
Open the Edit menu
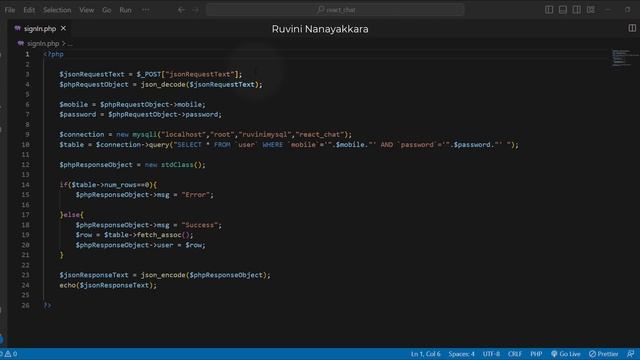click(29, 10)
